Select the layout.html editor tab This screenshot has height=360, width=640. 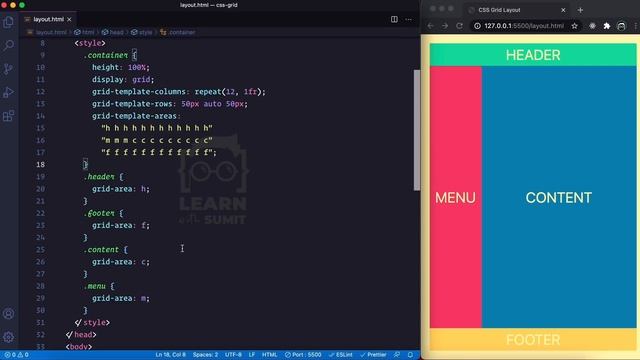pyautogui.click(x=48, y=19)
